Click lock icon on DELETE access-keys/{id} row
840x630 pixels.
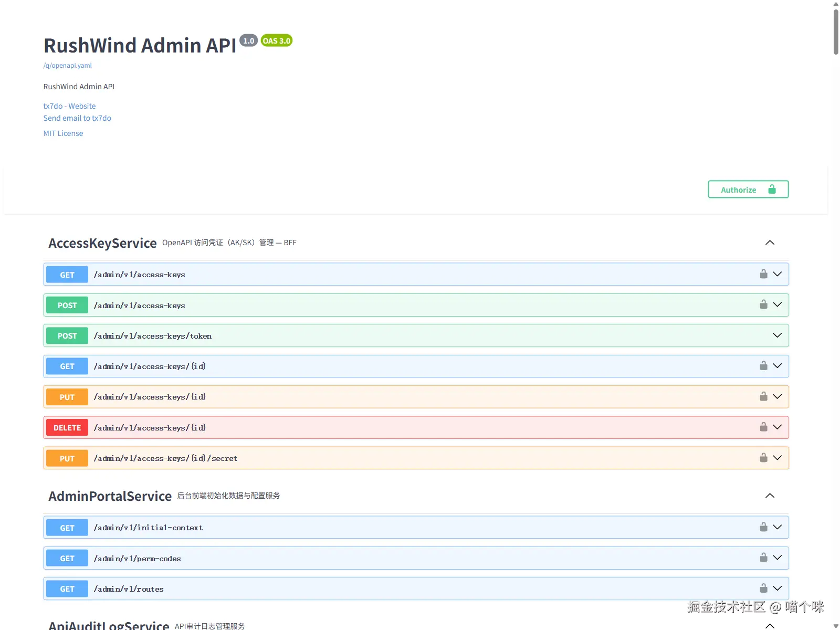763,427
